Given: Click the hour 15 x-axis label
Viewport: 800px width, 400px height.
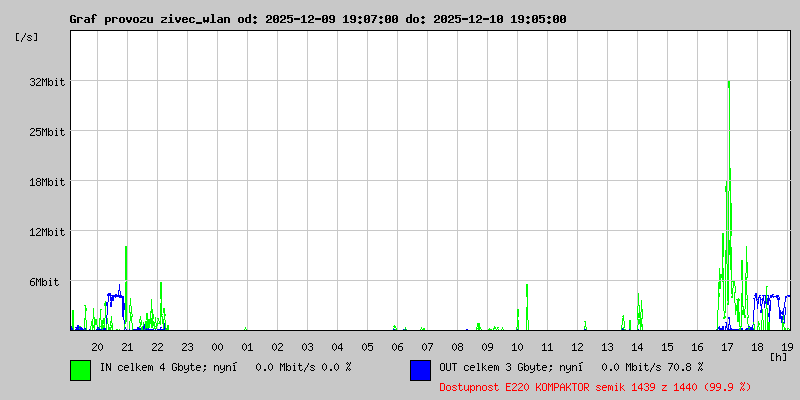Looking at the screenshot, I should (667, 347).
